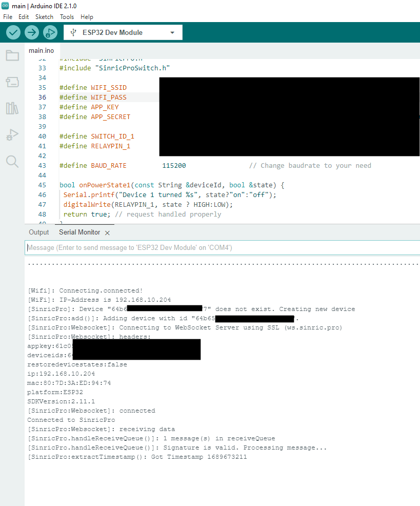Switch to the Output tab

coord(38,232)
